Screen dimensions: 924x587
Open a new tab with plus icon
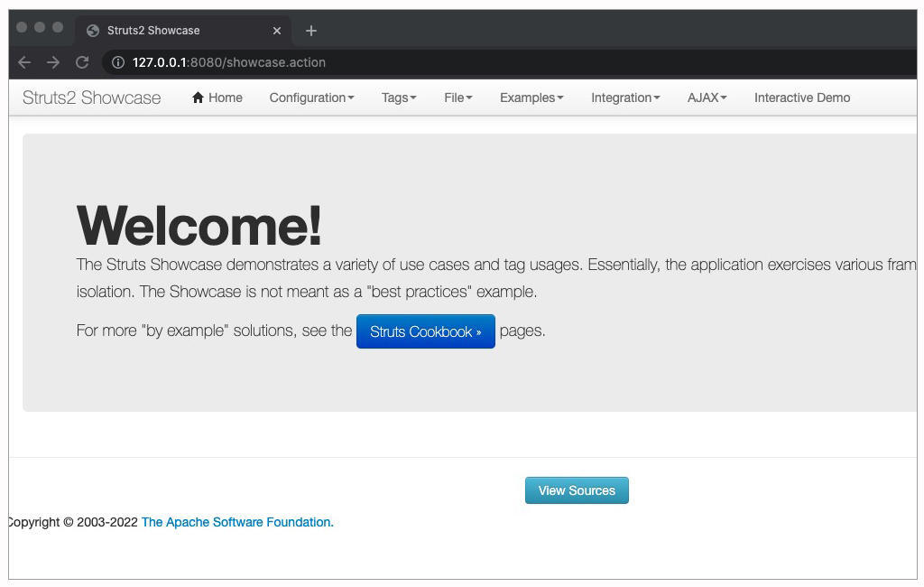point(311,31)
